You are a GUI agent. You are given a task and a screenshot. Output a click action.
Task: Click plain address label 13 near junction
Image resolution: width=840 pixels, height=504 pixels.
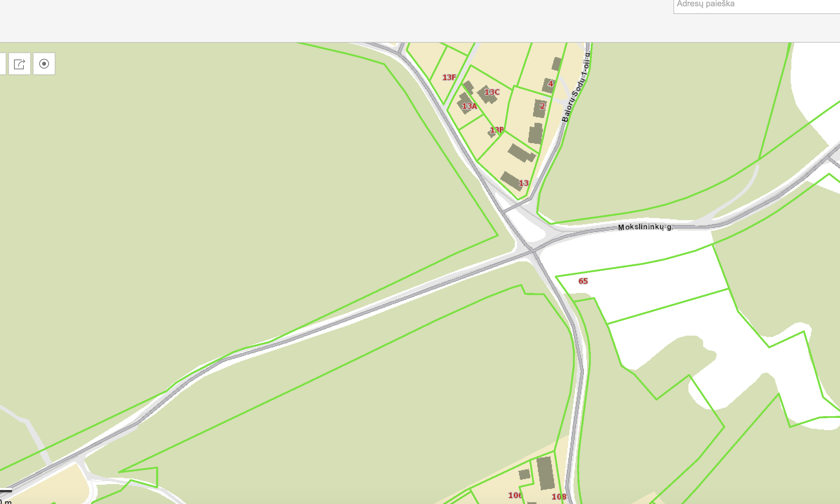[523, 183]
